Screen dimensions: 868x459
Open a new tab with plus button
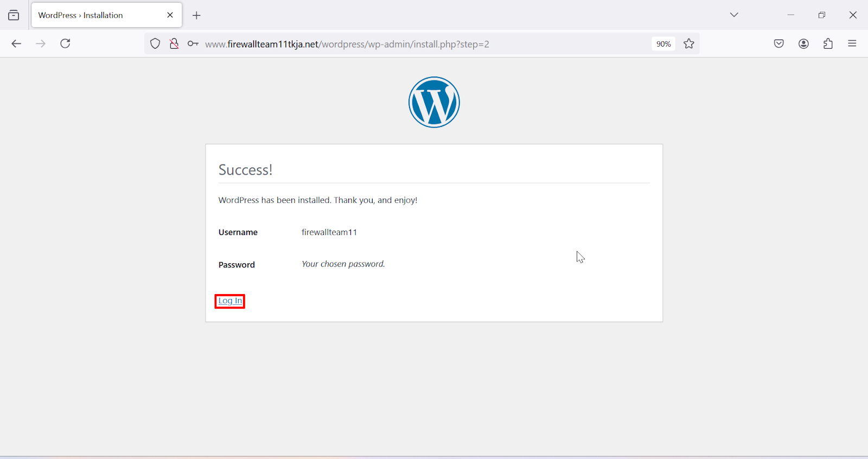(196, 16)
